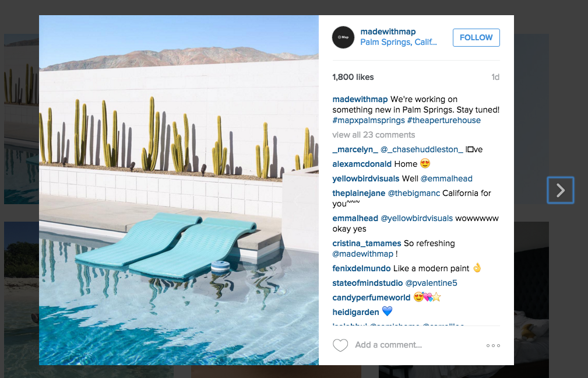Viewport: 588px width, 378px height.
Task: Open the @emmalhead mention
Action: tap(446, 178)
